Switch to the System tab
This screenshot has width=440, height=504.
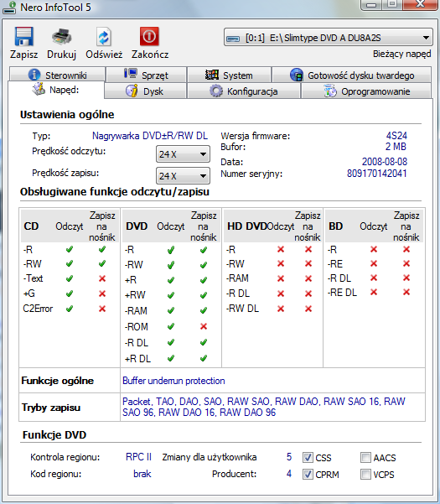click(230, 75)
